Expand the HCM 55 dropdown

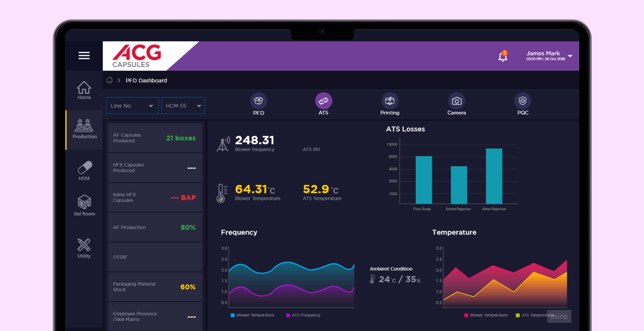tap(183, 106)
